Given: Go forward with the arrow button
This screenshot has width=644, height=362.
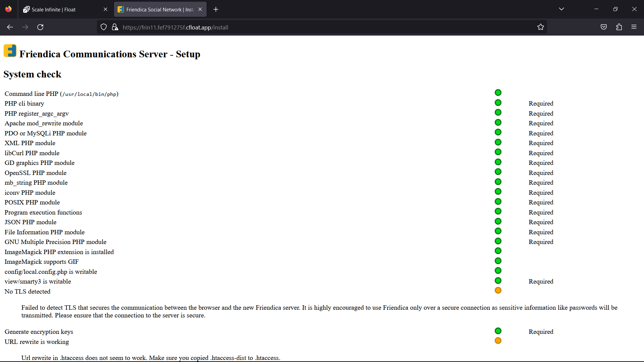Looking at the screenshot, I should pos(25,27).
